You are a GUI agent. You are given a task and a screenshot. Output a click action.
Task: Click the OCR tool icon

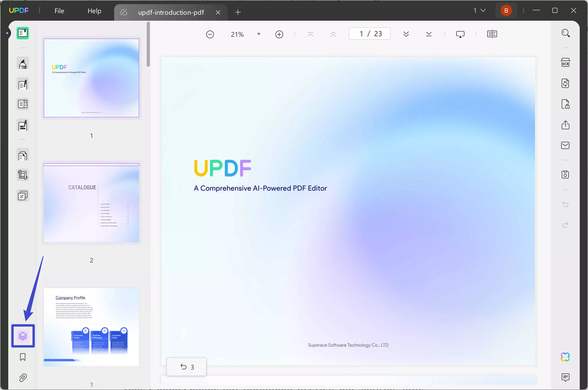(565, 63)
